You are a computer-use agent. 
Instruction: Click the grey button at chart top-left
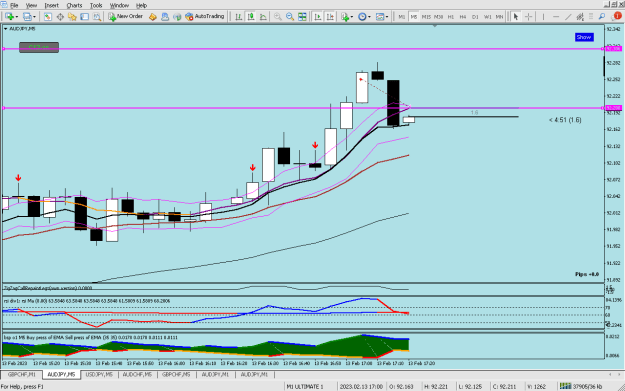coord(39,47)
